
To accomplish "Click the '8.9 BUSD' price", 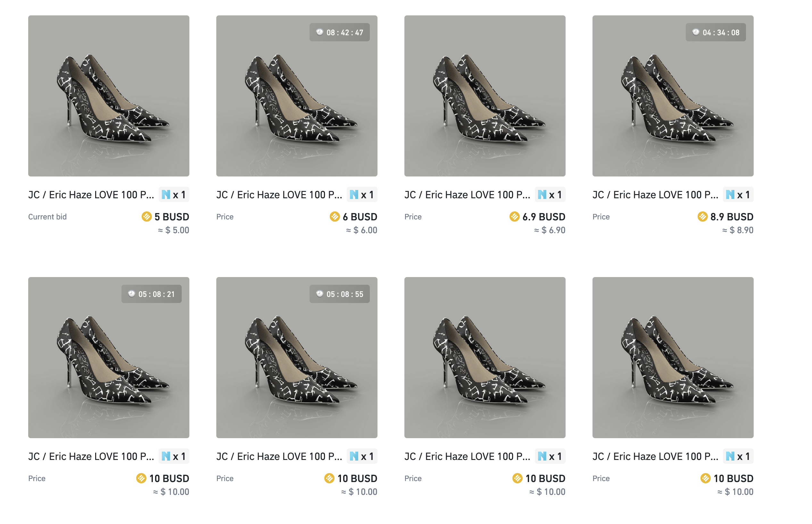I will pos(732,217).
